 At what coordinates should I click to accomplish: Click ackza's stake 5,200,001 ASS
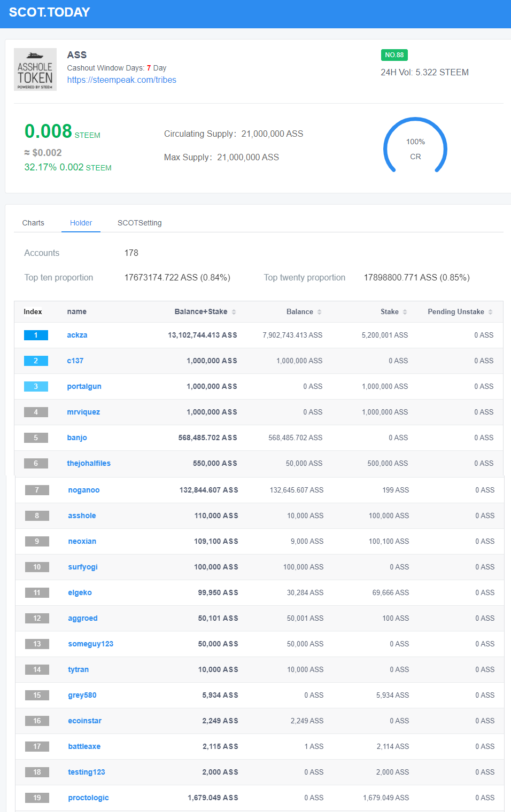coord(385,335)
